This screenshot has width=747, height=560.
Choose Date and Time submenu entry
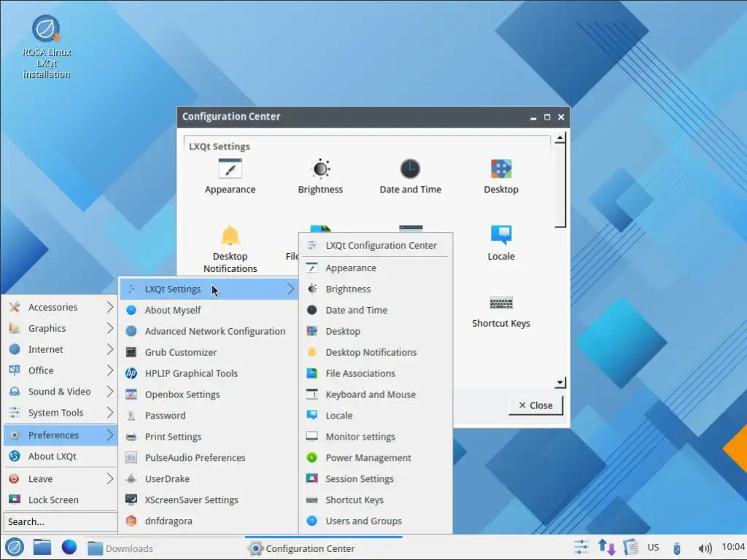pos(376,310)
